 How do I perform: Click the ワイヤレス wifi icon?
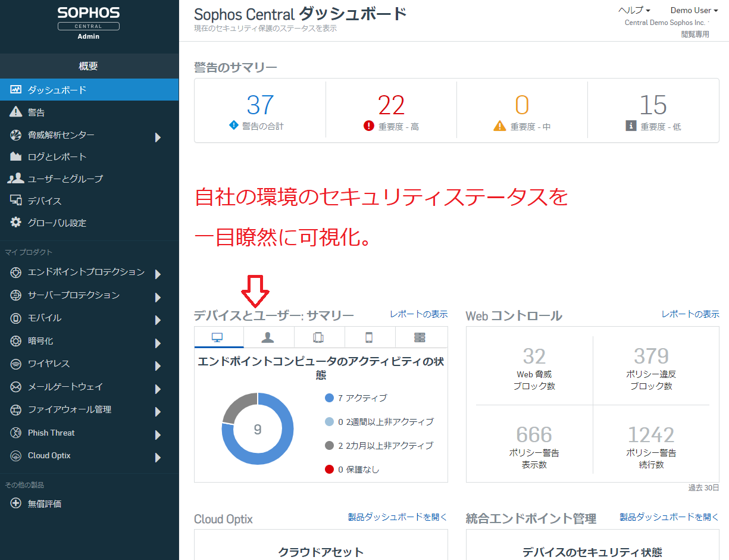(x=16, y=364)
